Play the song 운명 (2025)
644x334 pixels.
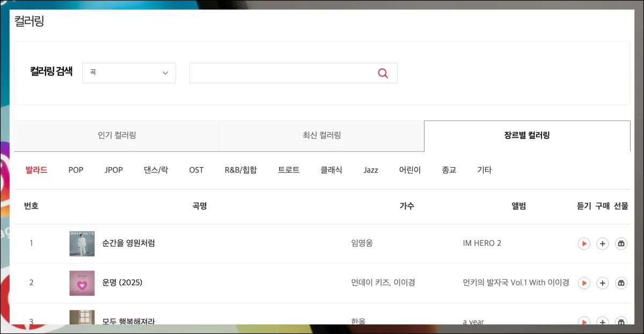pyautogui.click(x=584, y=283)
